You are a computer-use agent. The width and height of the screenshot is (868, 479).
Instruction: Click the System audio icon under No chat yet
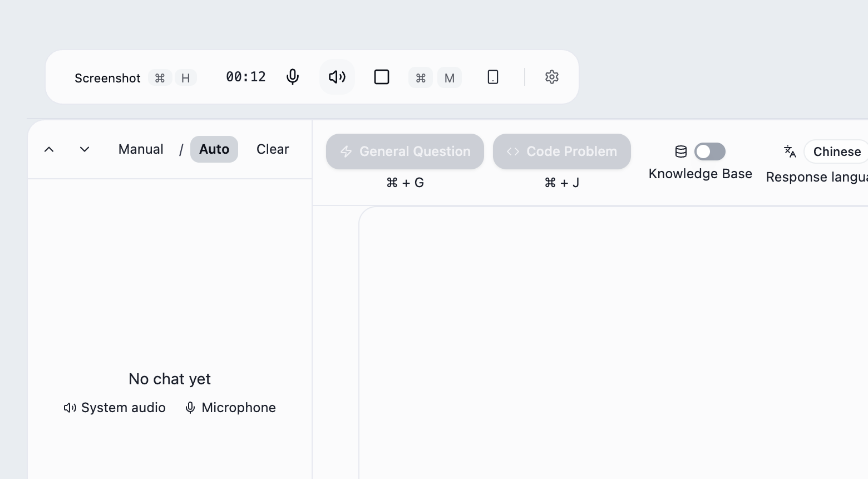(x=70, y=408)
